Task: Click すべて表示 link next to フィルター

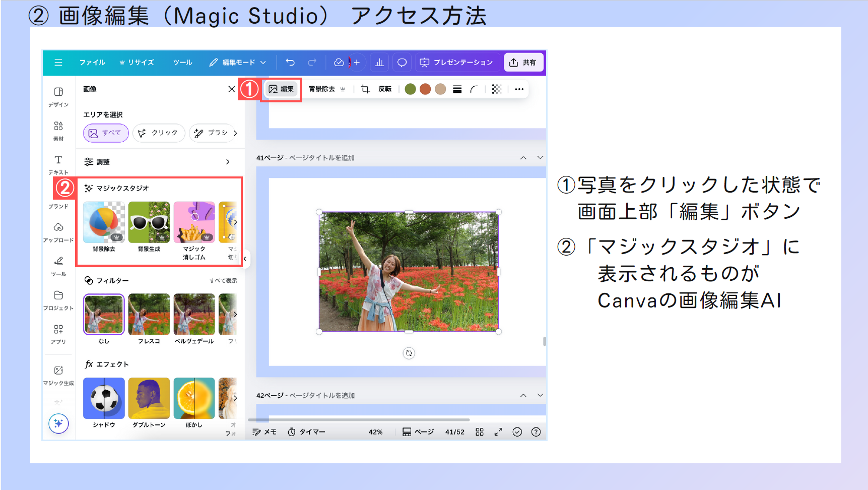Action: point(223,281)
